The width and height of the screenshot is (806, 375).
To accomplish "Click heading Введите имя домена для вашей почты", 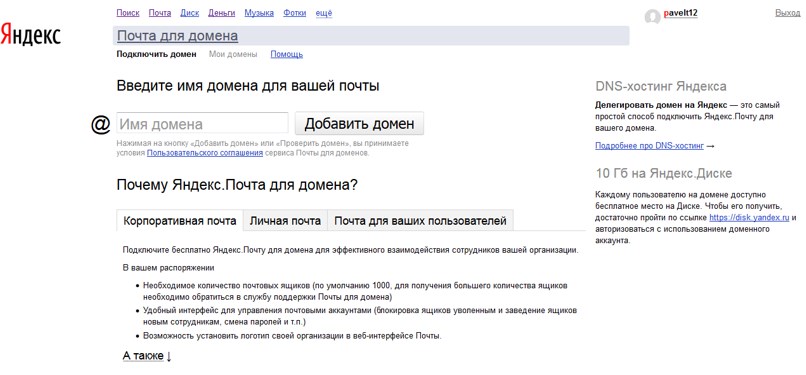I will click(248, 85).
